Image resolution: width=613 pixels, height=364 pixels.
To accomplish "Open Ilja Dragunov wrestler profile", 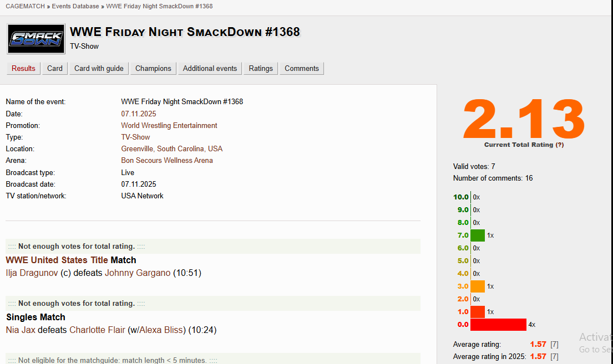I will (x=32, y=273).
